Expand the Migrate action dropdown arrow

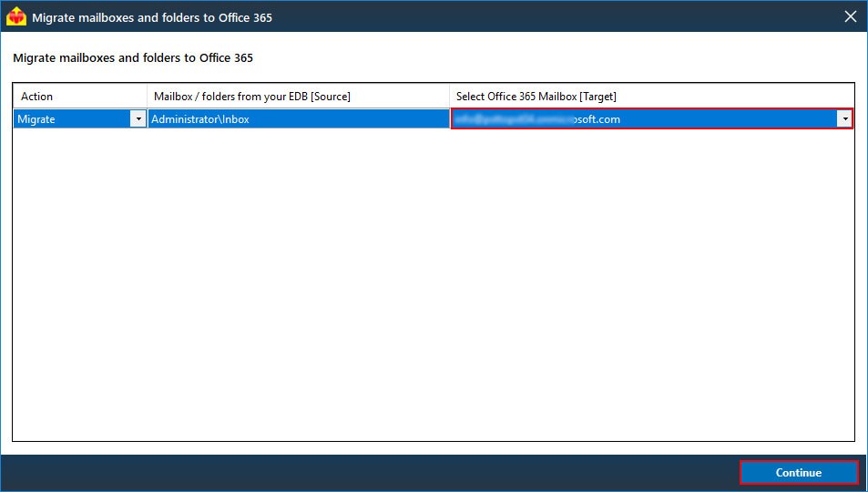(x=138, y=118)
